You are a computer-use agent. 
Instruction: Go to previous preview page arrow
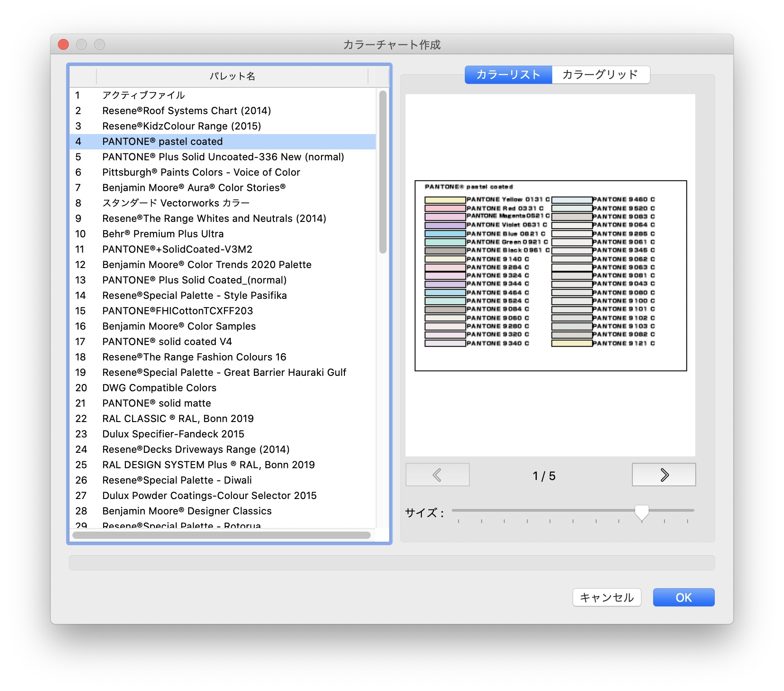coord(437,475)
